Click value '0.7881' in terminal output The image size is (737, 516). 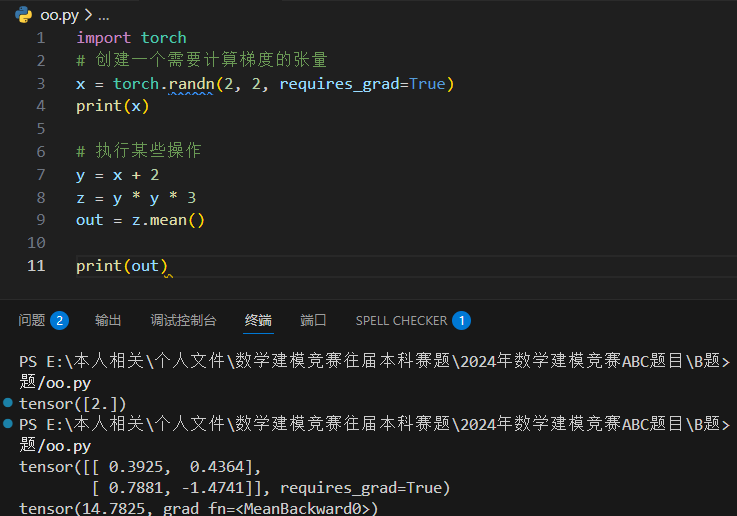click(136, 488)
